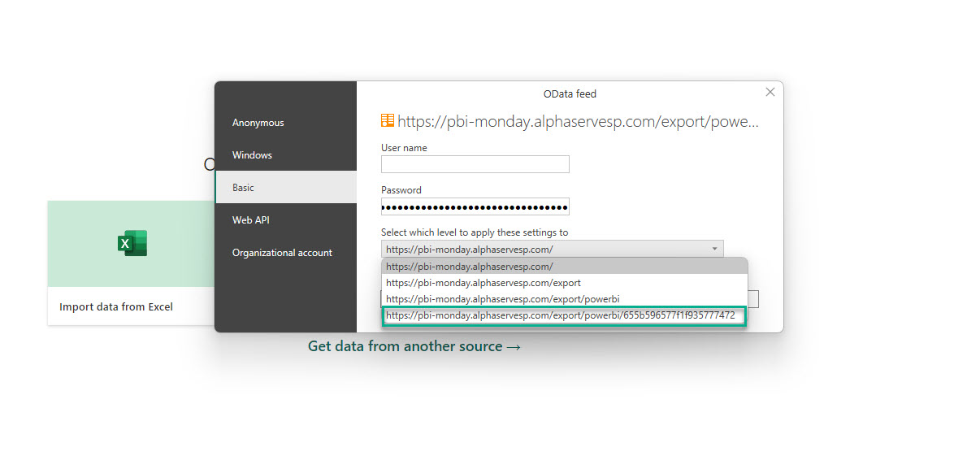Screen dimensions: 980x469
Task: Click the orange OData table icon
Action: 388,121
